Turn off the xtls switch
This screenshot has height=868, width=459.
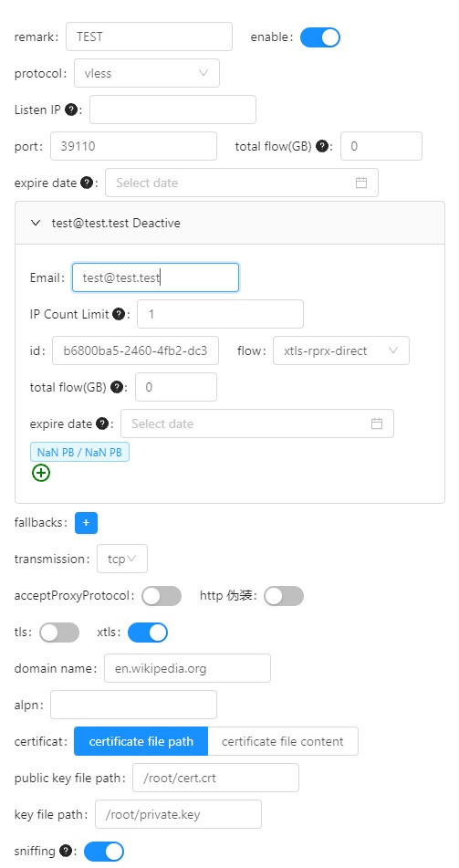(x=148, y=633)
